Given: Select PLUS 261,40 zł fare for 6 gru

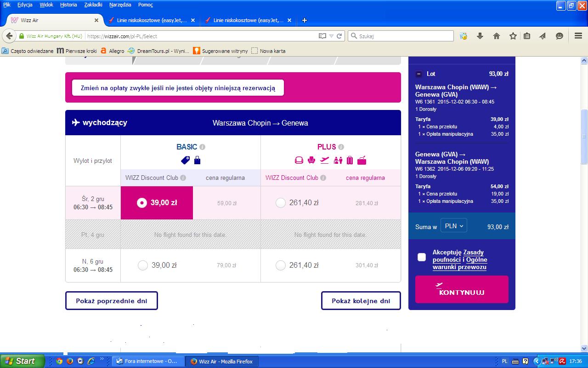Looking at the screenshot, I should tap(281, 265).
